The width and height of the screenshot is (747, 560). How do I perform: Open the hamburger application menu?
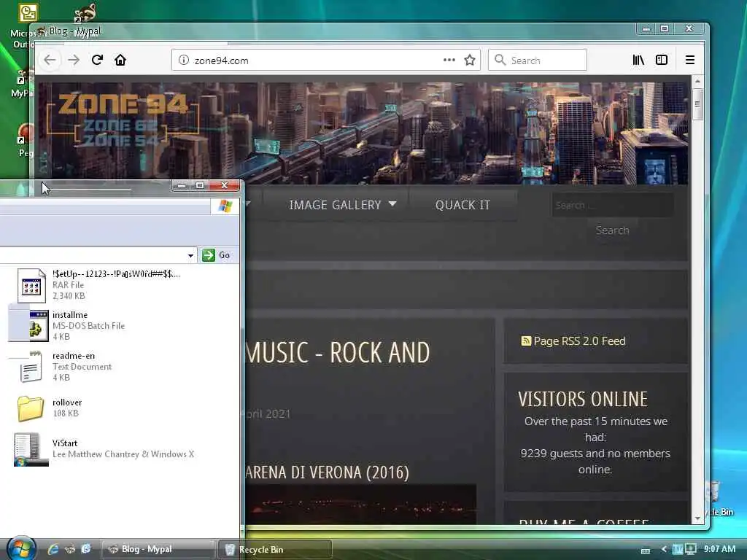(x=690, y=60)
